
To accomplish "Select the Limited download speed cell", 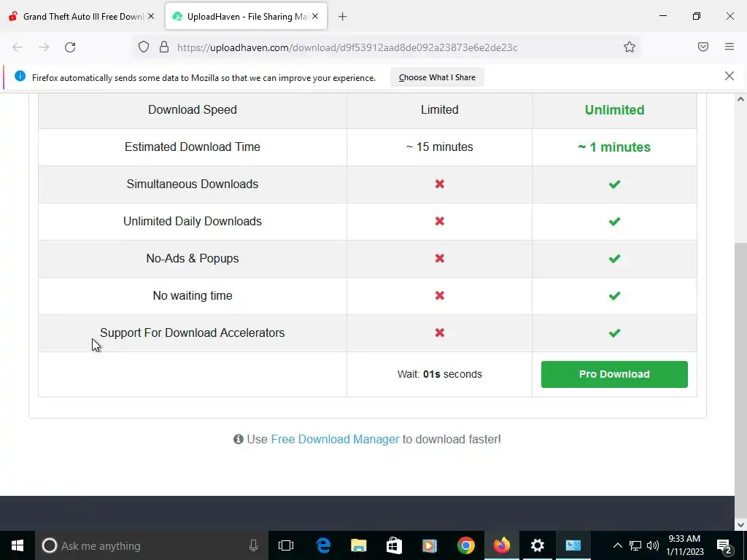I will tap(439, 109).
